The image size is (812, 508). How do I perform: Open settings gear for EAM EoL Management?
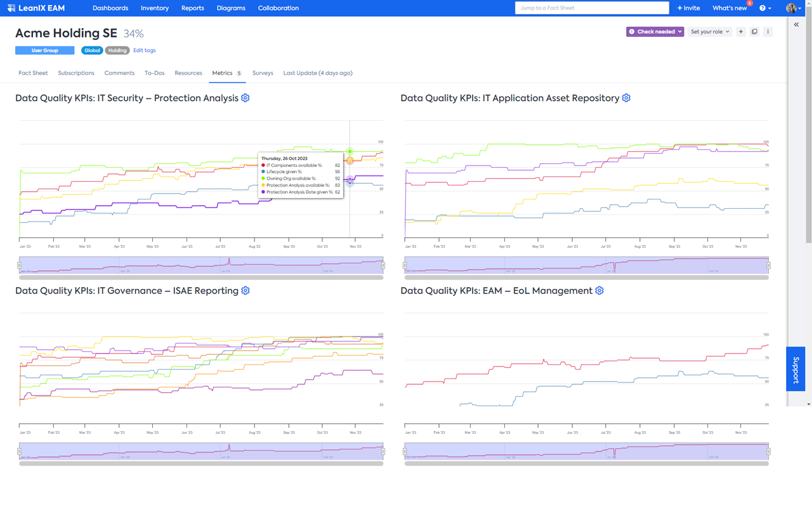(599, 291)
